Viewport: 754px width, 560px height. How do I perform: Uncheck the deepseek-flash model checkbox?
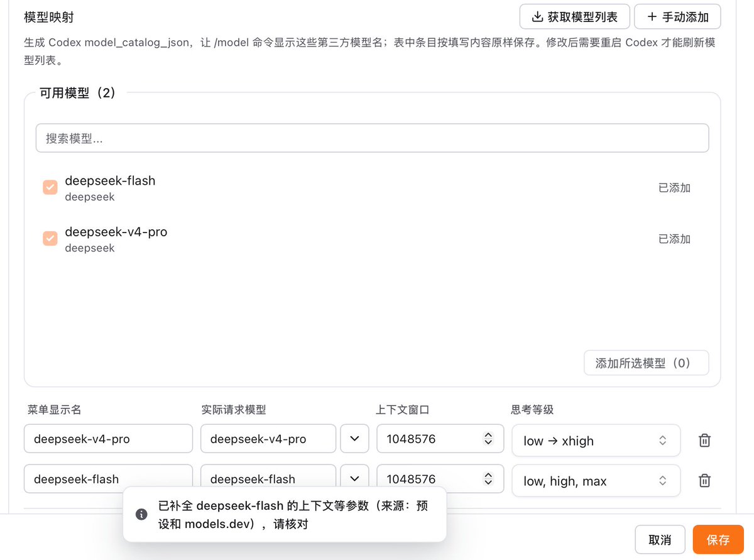(x=50, y=187)
